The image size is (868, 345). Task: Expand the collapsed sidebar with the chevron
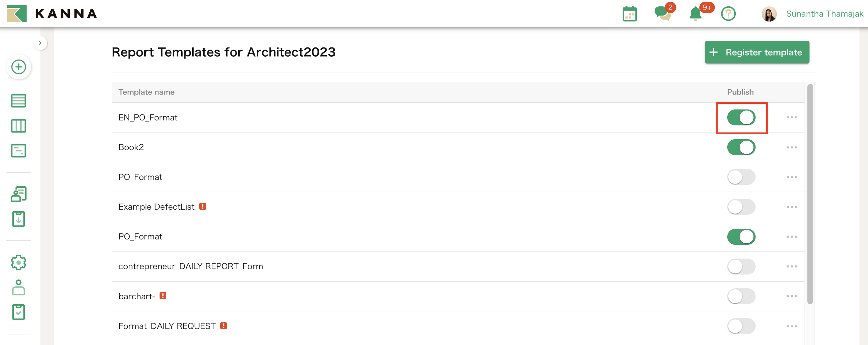click(x=40, y=43)
